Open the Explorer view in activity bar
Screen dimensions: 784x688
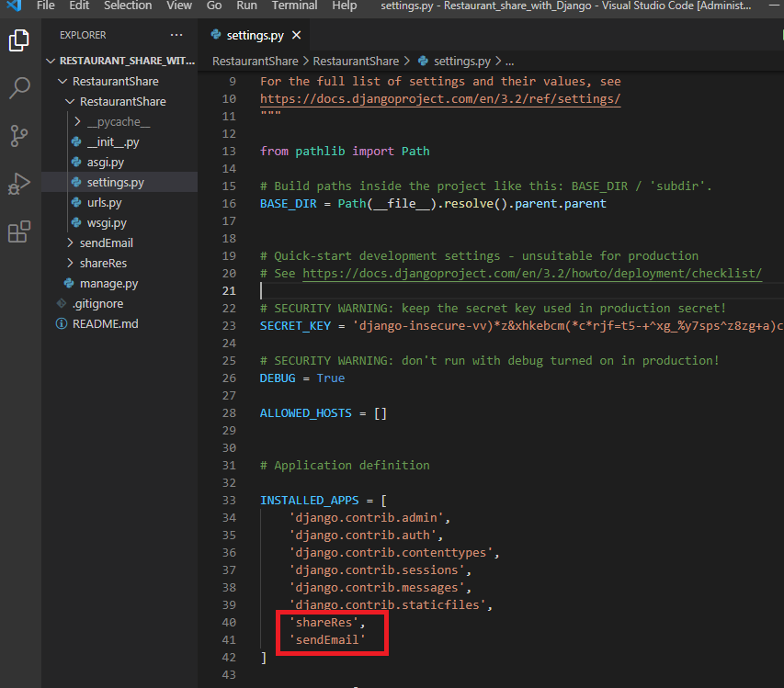point(19,40)
